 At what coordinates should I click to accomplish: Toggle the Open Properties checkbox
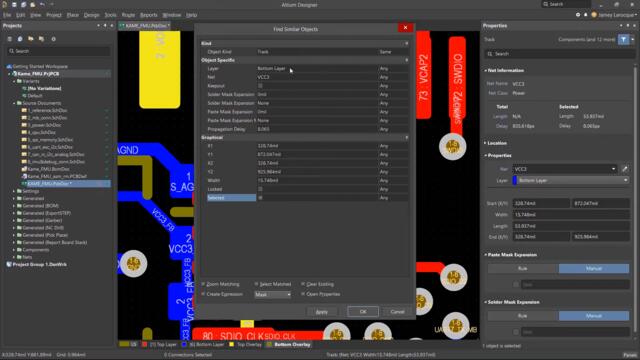303,294
